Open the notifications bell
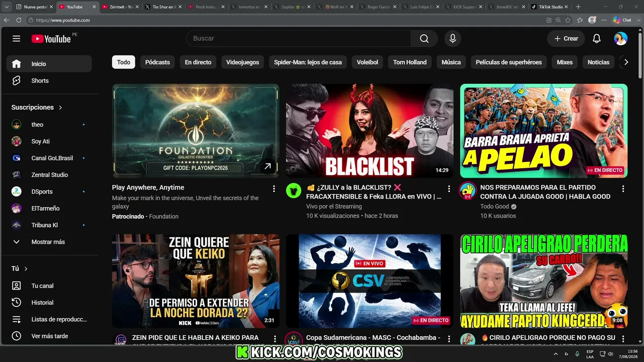 click(597, 39)
